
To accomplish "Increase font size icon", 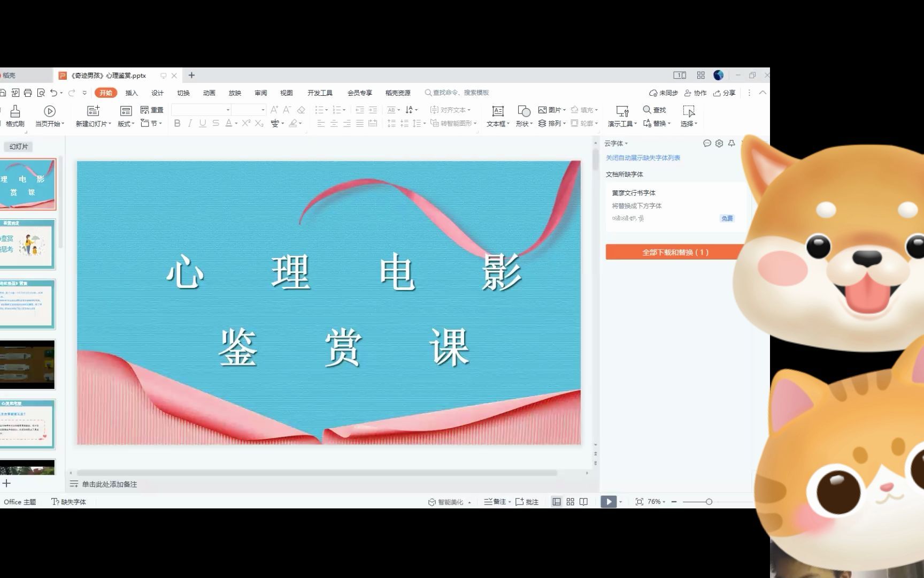I will [274, 110].
